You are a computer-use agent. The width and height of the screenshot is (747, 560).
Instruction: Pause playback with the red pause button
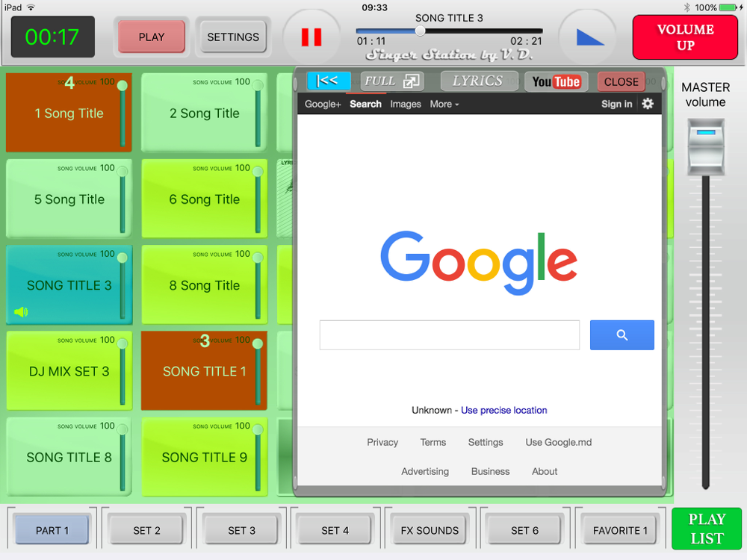(x=311, y=37)
